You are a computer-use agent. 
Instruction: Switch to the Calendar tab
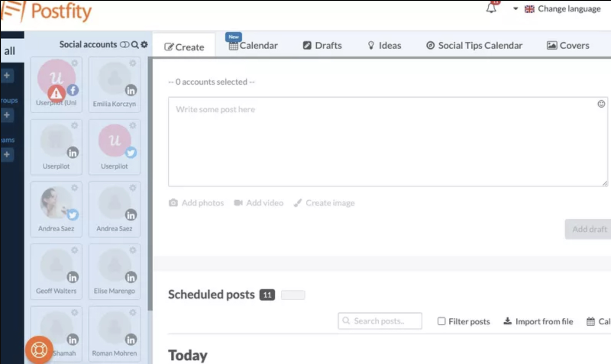(x=254, y=45)
